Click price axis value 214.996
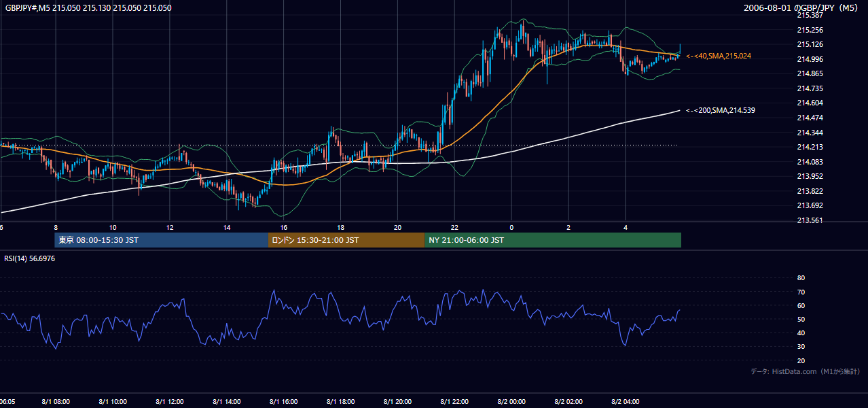Image resolution: width=868 pixels, height=408 pixels. 810,59
